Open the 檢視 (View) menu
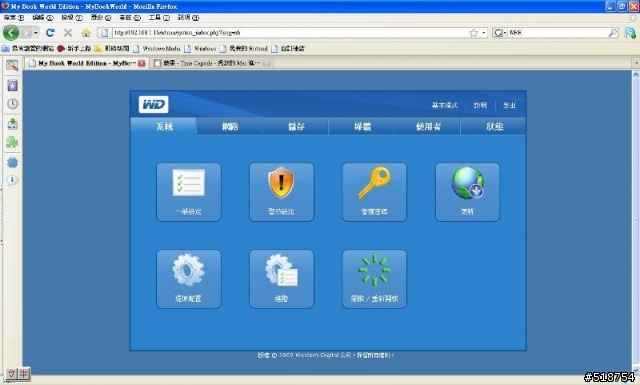This screenshot has height=385, width=640. point(72,18)
